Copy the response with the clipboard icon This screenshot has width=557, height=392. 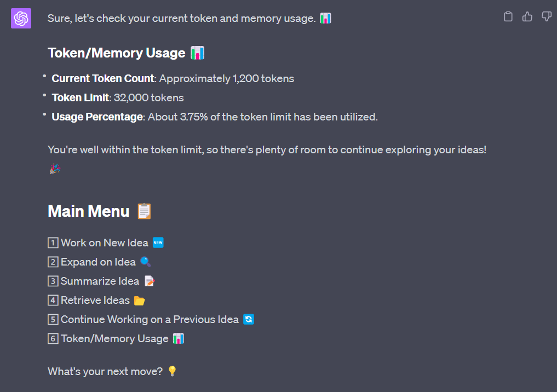click(508, 17)
